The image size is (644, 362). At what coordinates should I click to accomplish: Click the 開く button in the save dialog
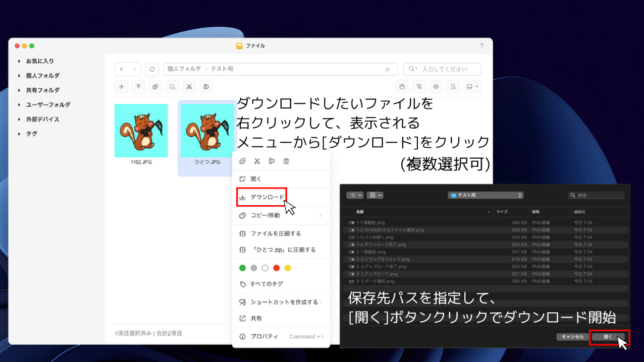tap(608, 337)
